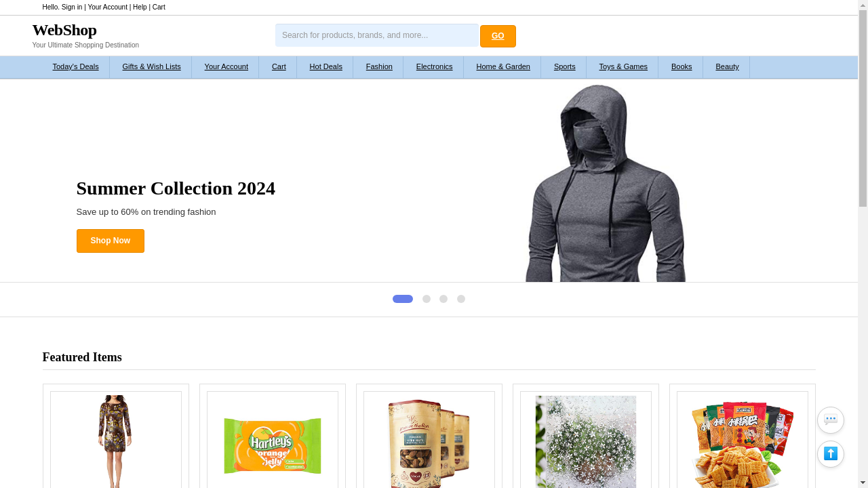This screenshot has width=868, height=488.
Task: Select the first carousel progress indicator
Action: 402,299
